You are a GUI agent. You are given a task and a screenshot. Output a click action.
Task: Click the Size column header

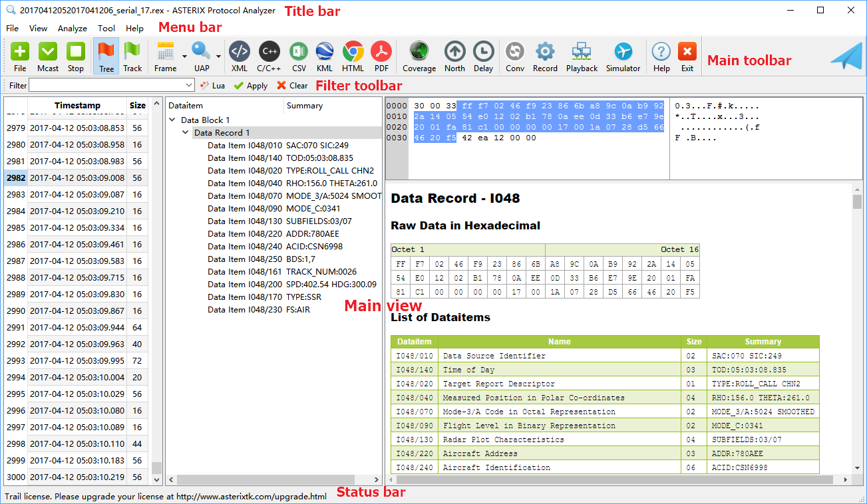point(138,106)
